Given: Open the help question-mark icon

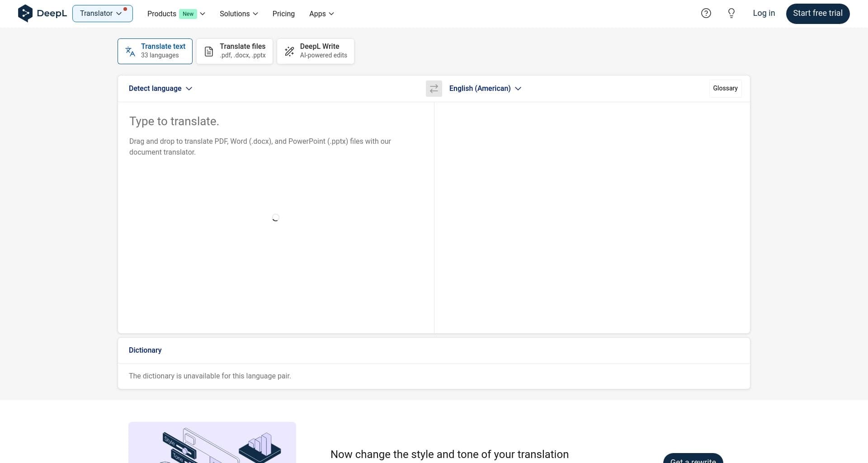Looking at the screenshot, I should [706, 13].
